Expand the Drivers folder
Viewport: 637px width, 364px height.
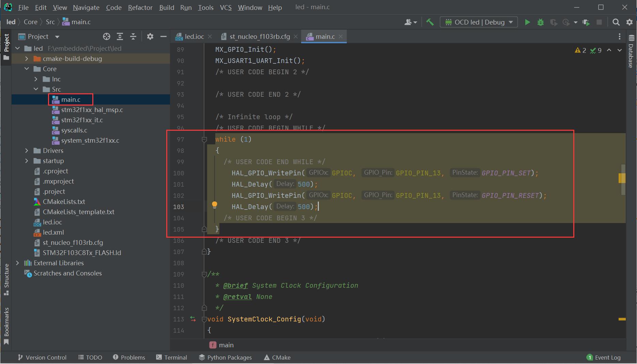27,151
